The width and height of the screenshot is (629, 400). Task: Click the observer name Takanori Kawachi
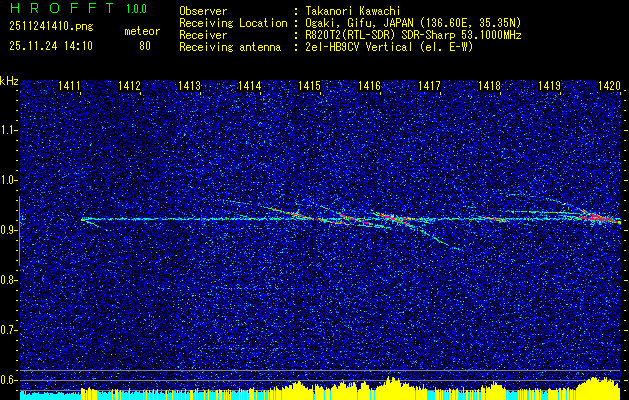click(x=353, y=11)
